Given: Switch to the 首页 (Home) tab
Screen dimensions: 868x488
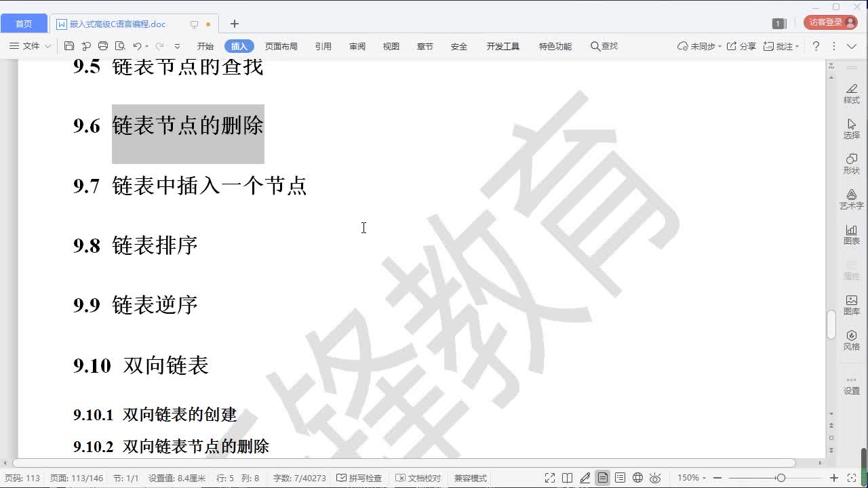Looking at the screenshot, I should (24, 24).
